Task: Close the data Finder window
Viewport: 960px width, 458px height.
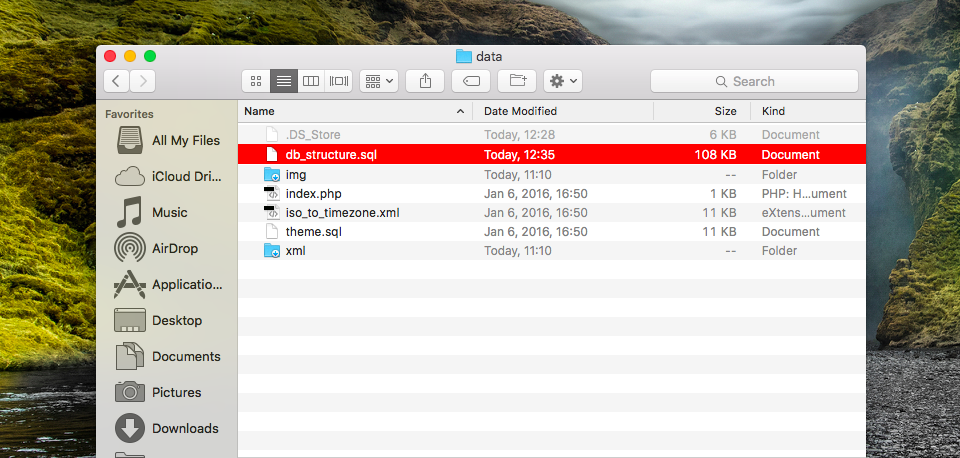Action: point(110,56)
